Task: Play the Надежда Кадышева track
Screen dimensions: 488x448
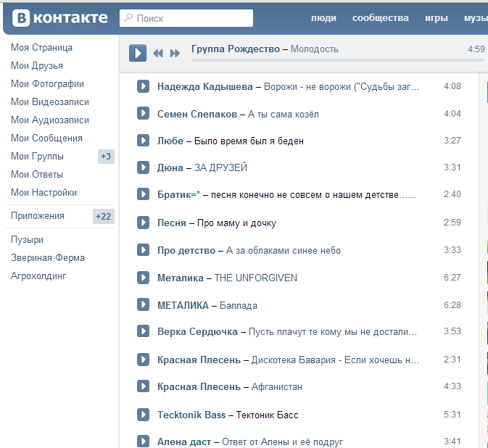Action: 144,87
